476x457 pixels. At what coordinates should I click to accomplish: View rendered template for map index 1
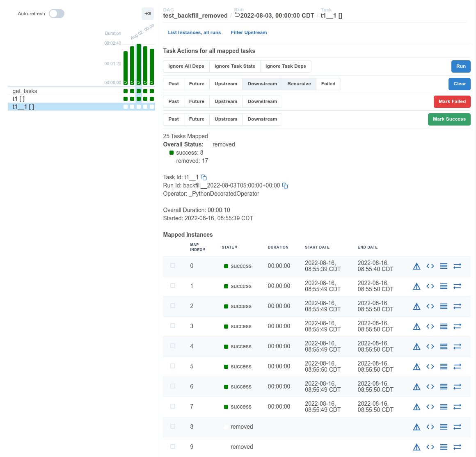[430, 286]
